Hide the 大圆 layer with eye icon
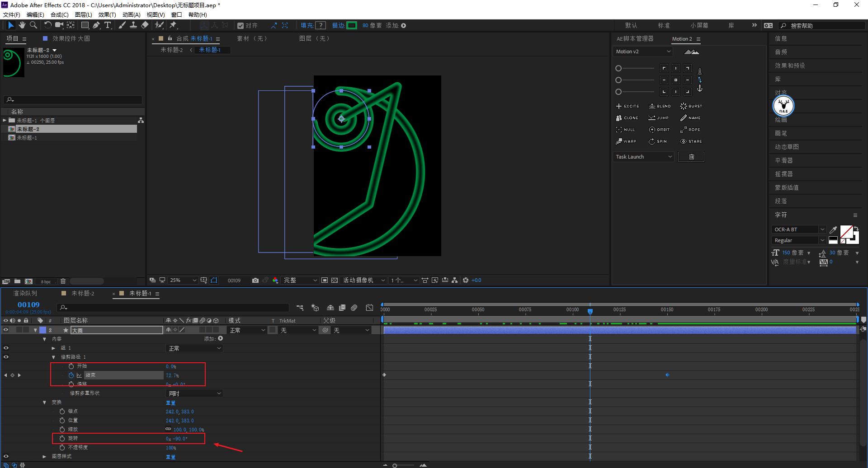The image size is (868, 468). point(6,330)
